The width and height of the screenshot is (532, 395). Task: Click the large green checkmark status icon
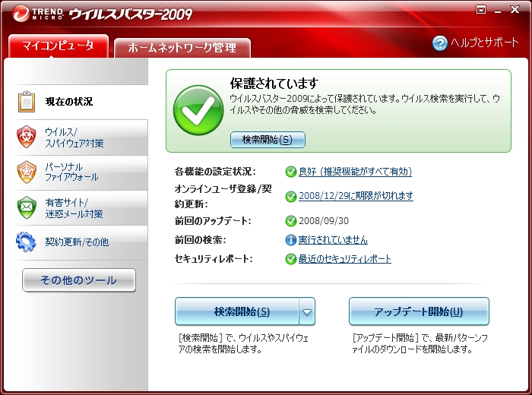point(198,110)
